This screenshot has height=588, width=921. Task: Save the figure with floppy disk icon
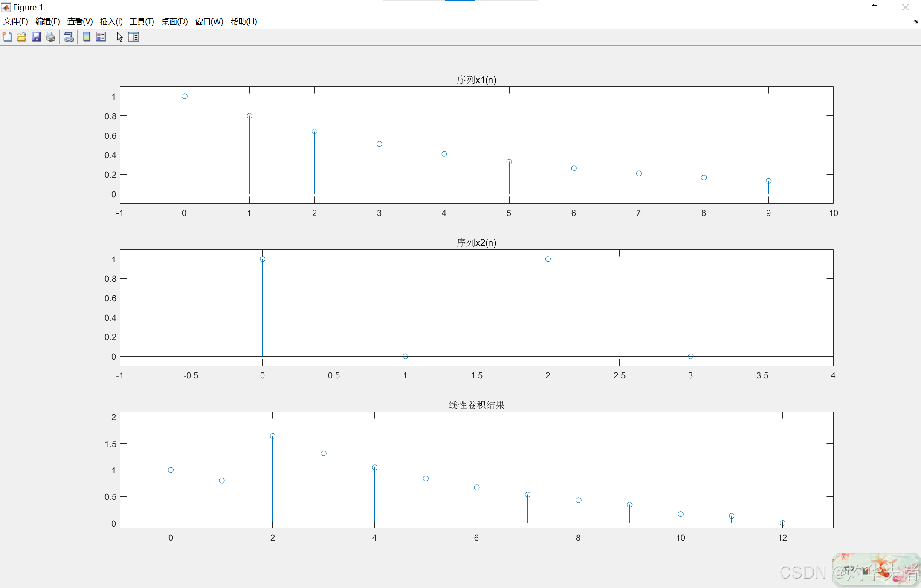pyautogui.click(x=36, y=37)
